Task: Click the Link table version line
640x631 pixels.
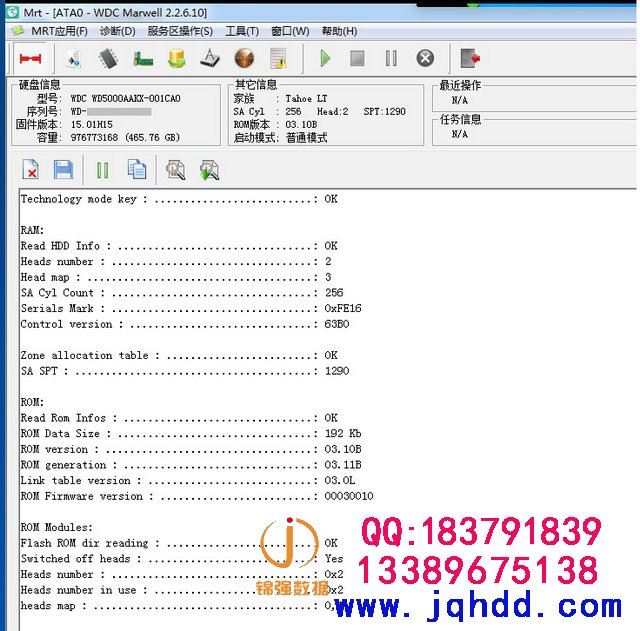Action: [x=188, y=481]
